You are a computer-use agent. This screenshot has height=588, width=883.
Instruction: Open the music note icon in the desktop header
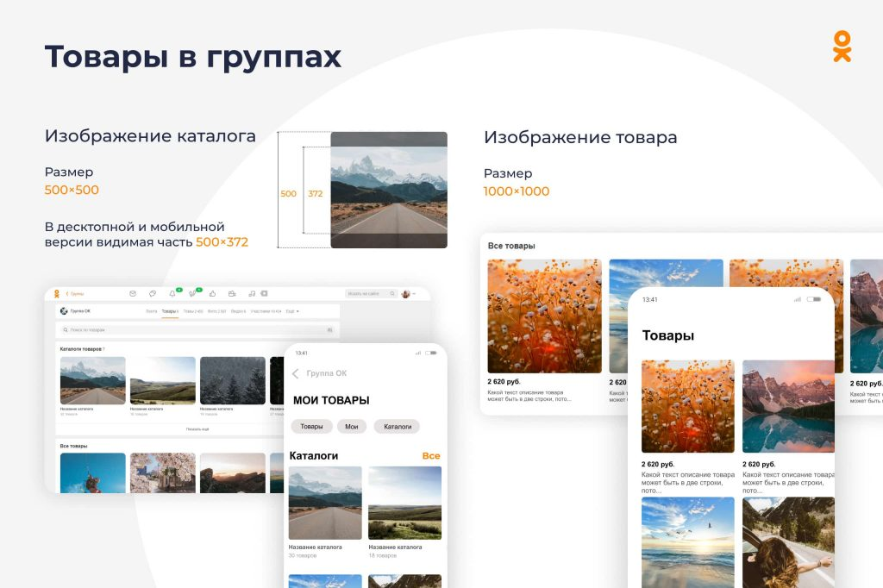252,293
